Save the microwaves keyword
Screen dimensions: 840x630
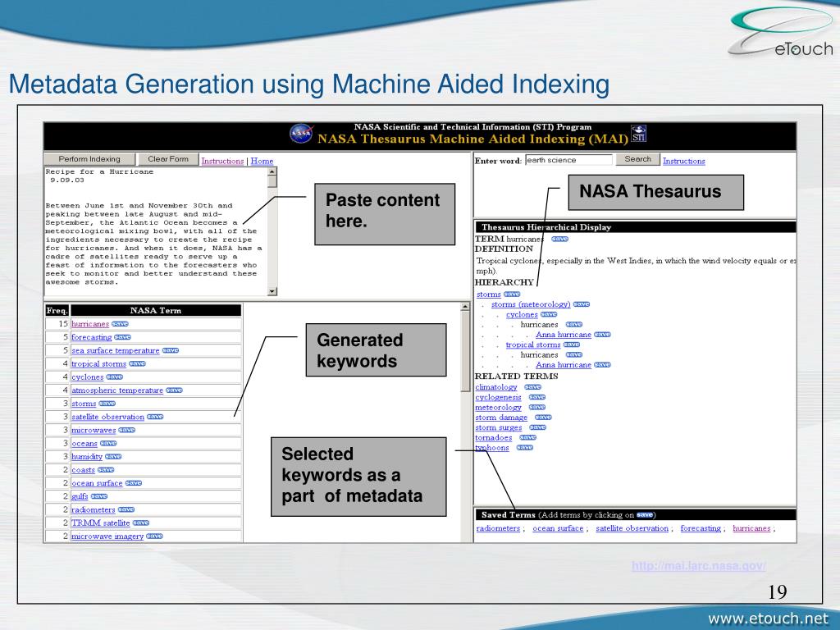[x=127, y=430]
